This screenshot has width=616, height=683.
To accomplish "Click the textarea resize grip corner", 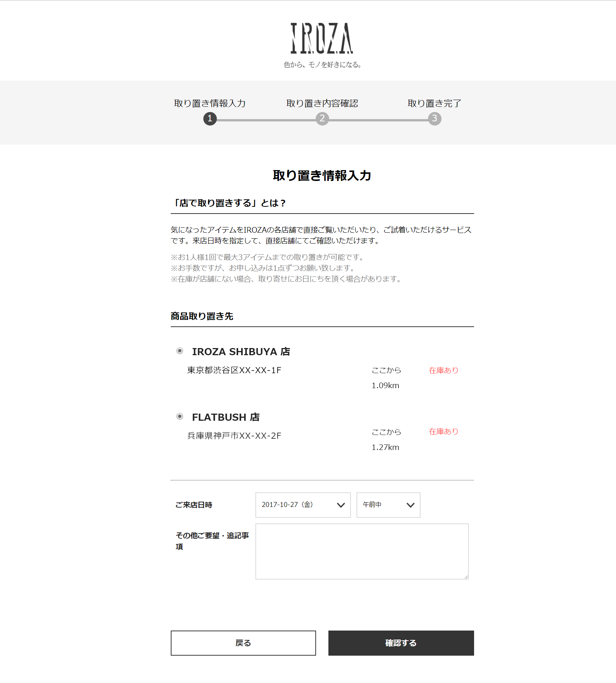I will pos(466,577).
